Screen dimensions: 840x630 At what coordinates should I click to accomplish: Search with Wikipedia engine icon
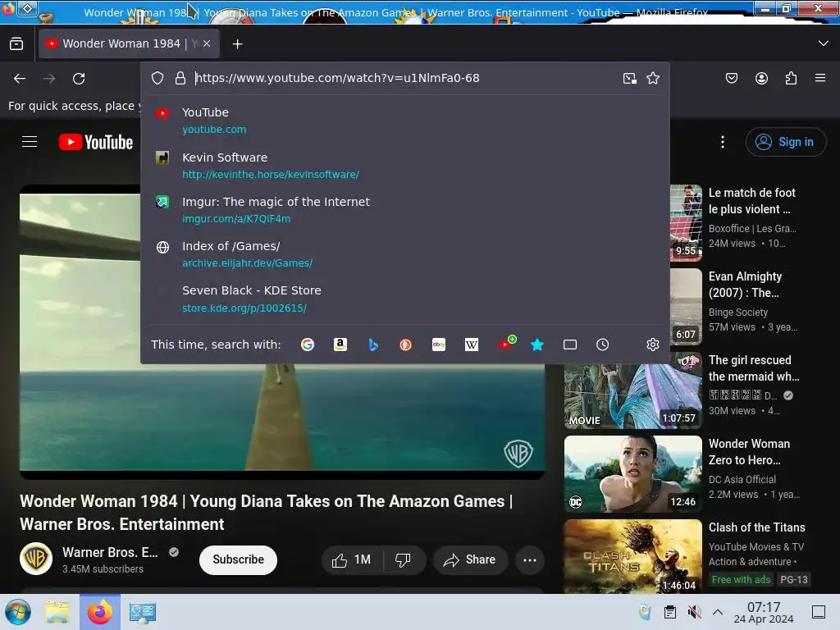[x=472, y=345]
